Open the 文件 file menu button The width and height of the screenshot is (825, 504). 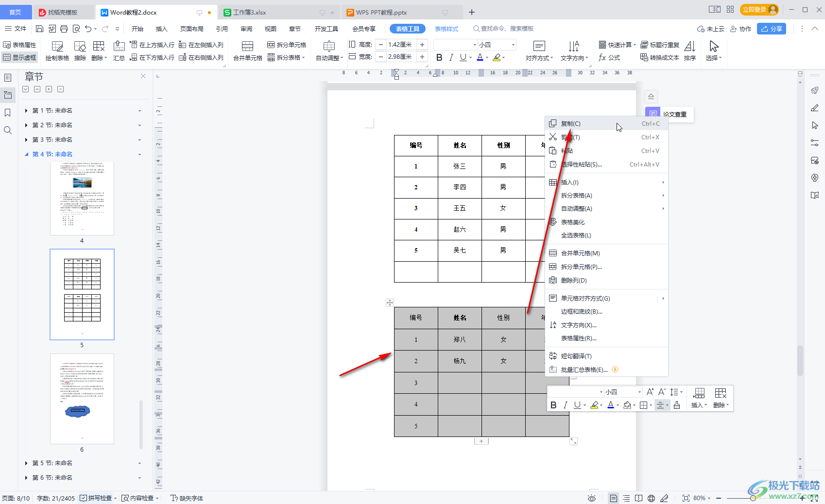click(16, 29)
